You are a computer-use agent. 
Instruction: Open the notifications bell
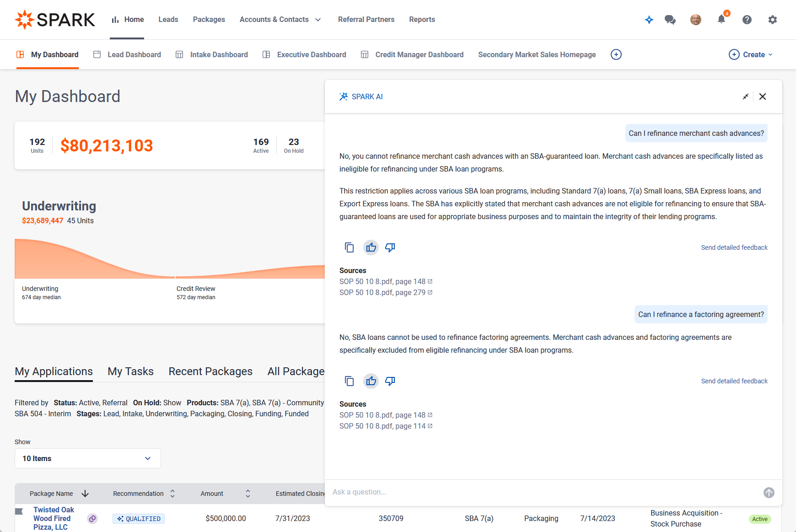pyautogui.click(x=721, y=19)
